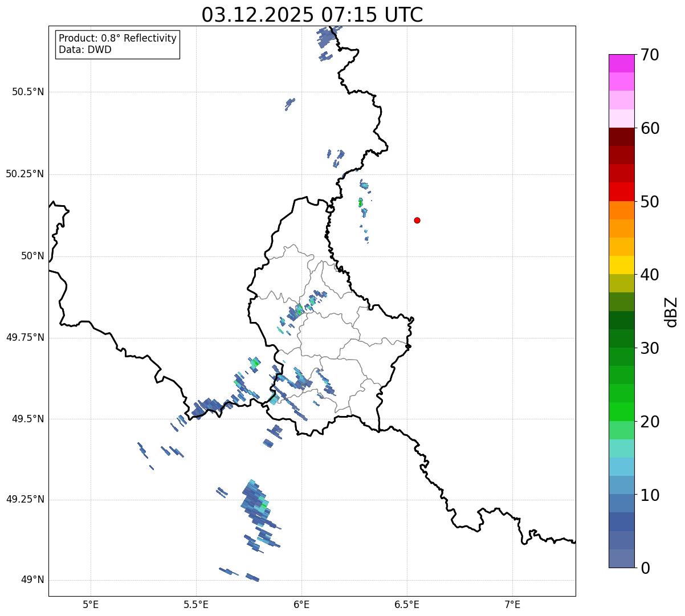Screen dimensions: 685x616
Task: Click the colorbar tick label 20
Action: coord(650,422)
